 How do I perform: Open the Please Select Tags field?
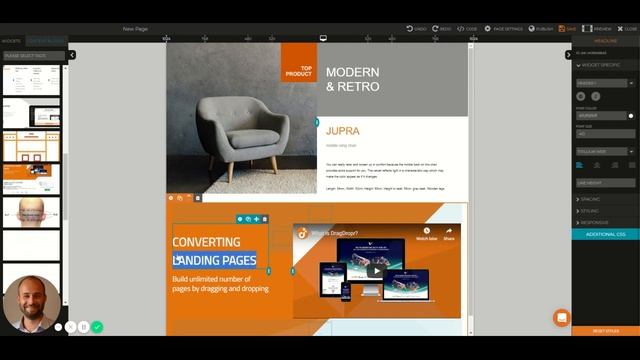34,56
